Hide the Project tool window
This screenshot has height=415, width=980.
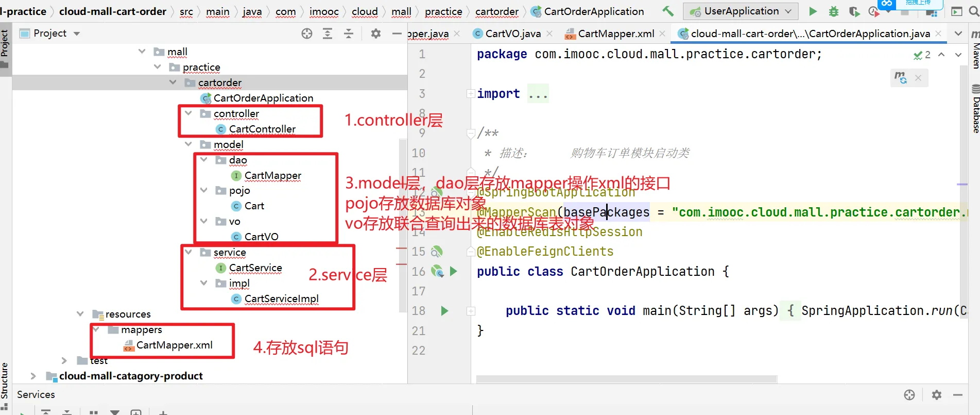point(397,34)
